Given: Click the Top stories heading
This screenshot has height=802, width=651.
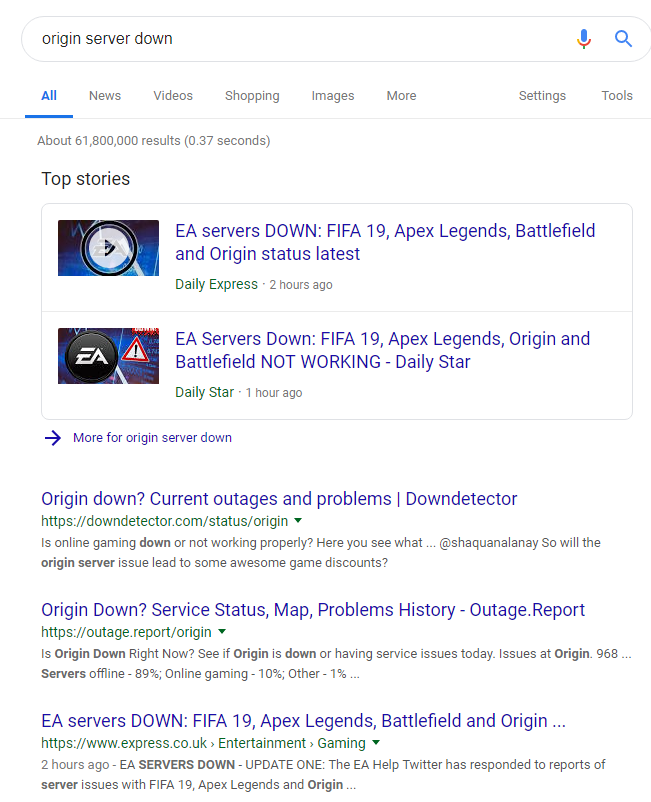Looking at the screenshot, I should 85,179.
